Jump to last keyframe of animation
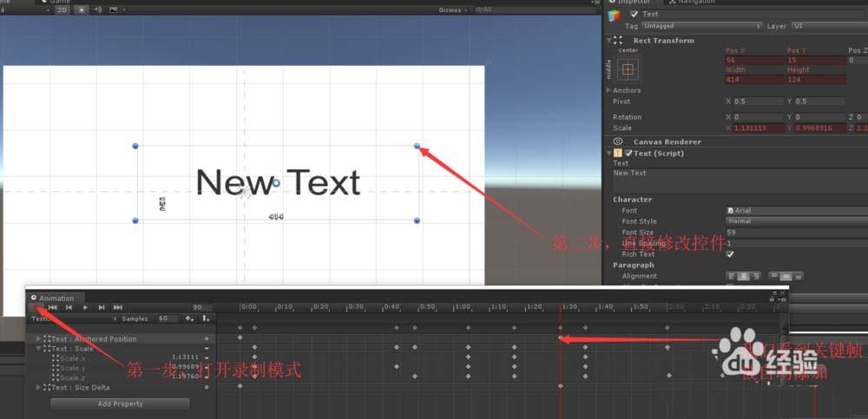The image size is (868, 419). [x=117, y=307]
